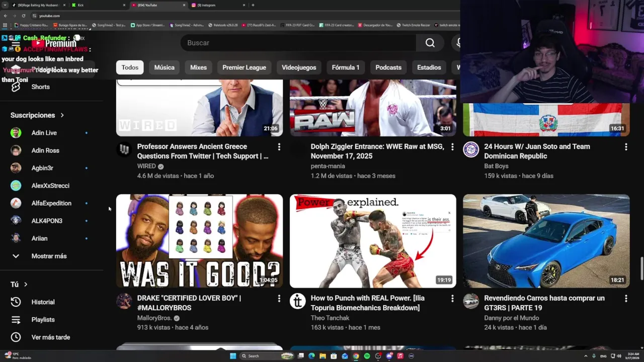Play the Power explained boxing thumbnail

click(373, 241)
